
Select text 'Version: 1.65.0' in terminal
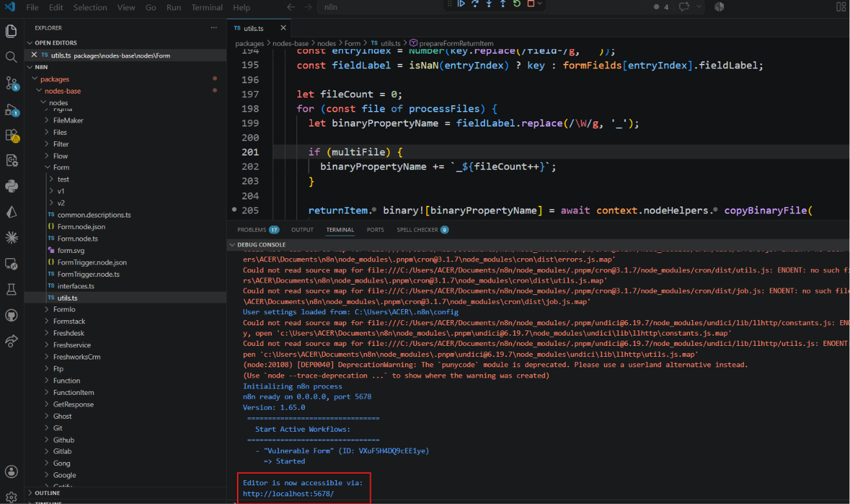tap(274, 407)
